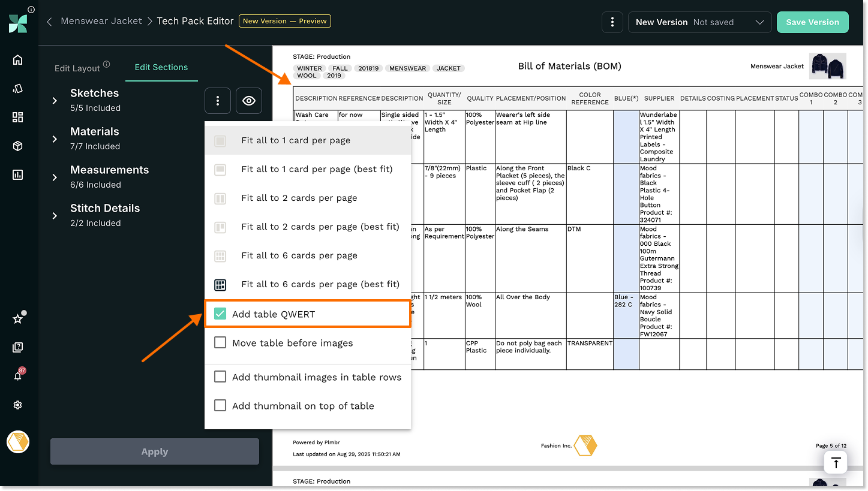Screen dimensions: 868x491
Task: Open the settings gear in sidebar
Action: point(17,405)
